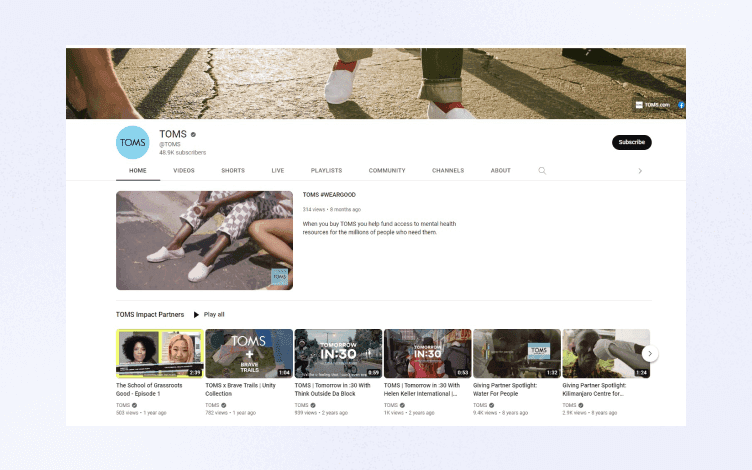The width and height of the screenshot is (752, 470).
Task: Open Water For People spotlight thumbnail
Action: click(517, 353)
